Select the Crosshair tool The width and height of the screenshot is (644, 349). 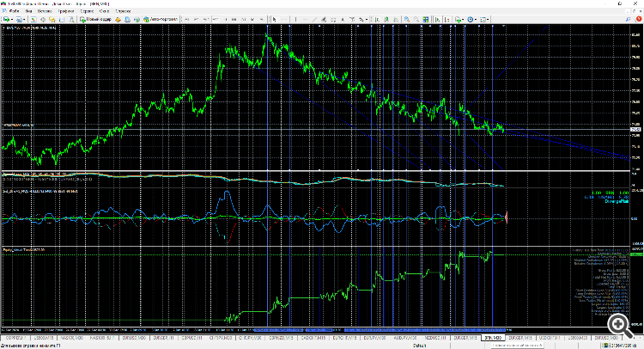284,19
